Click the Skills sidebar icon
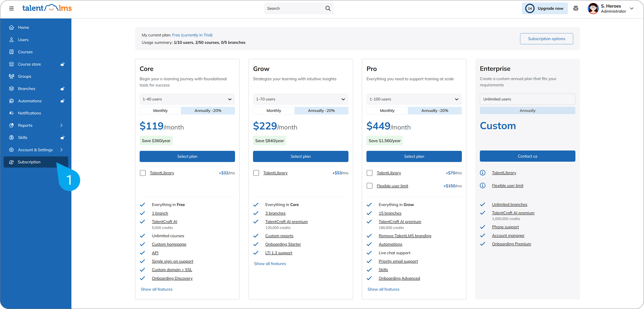Viewport: 644px width, 309px height. click(x=11, y=137)
